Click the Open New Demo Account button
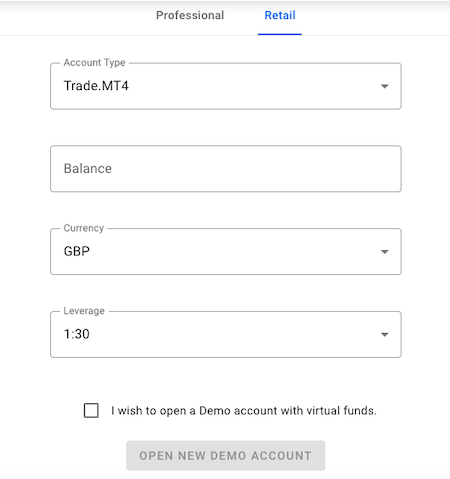 [226, 456]
